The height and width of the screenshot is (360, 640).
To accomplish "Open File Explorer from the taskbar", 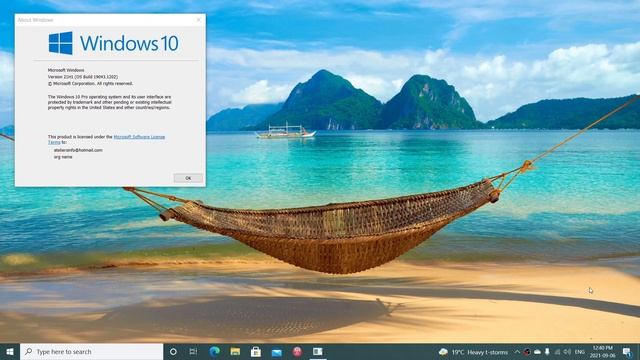I will click(235, 351).
